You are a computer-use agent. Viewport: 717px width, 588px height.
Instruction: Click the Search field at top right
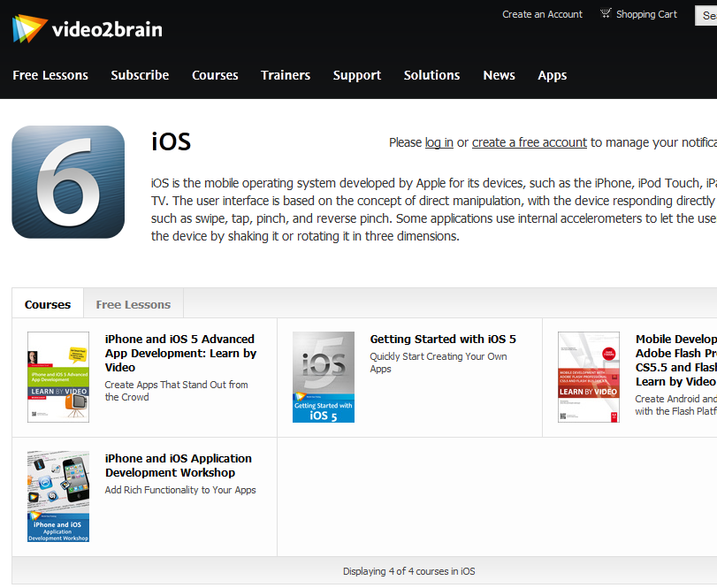706,16
